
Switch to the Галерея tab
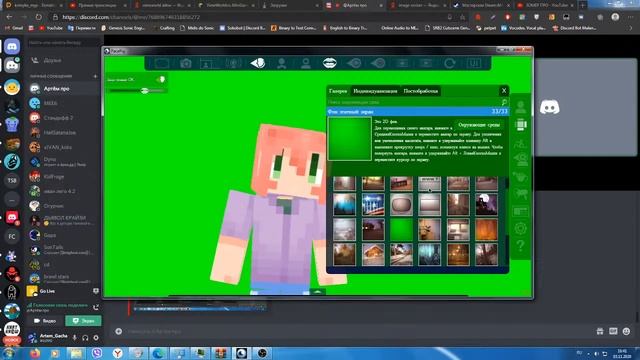[338, 91]
